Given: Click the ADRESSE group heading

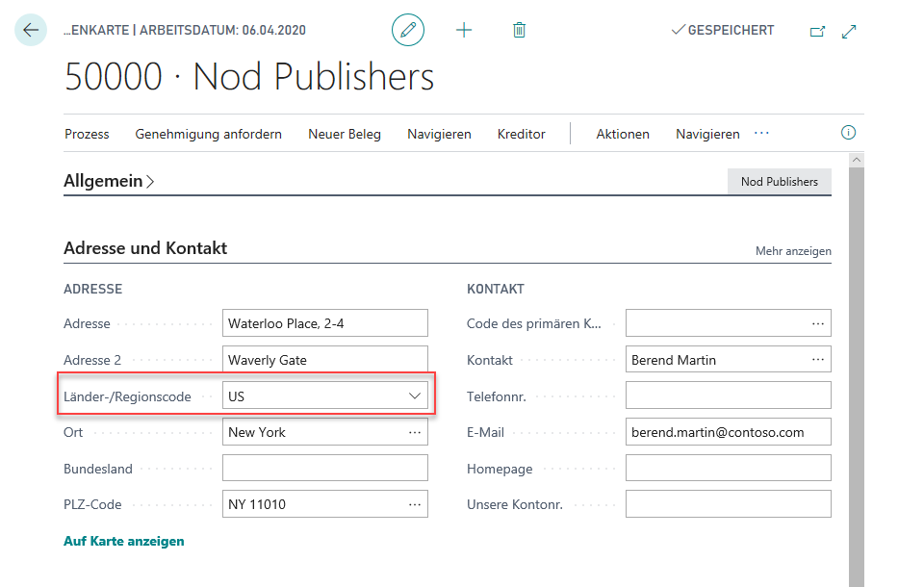Looking at the screenshot, I should coord(93,289).
